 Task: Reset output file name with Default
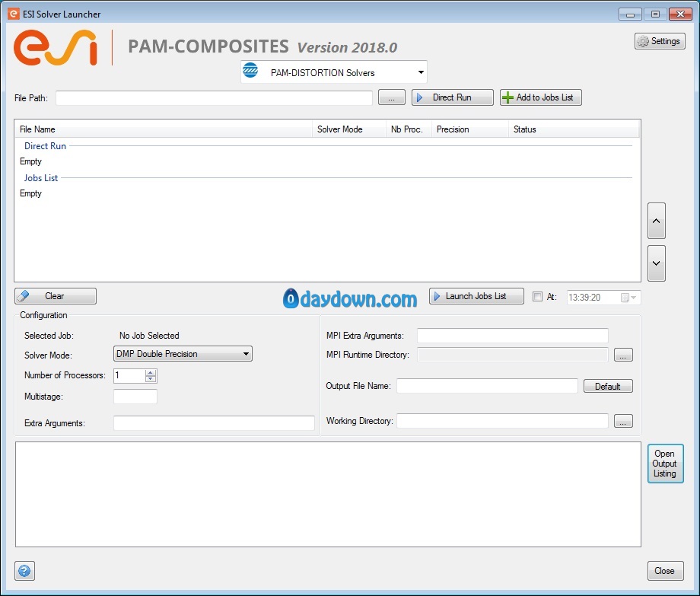coord(608,386)
